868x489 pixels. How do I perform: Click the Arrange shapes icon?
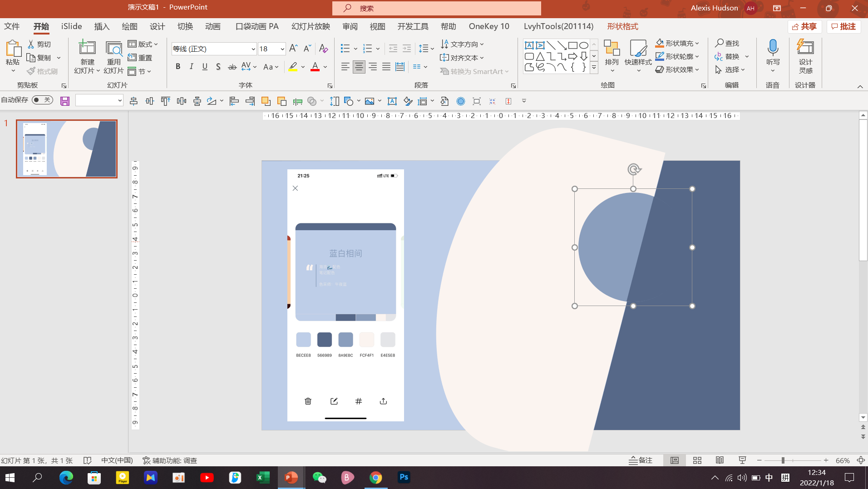612,48
